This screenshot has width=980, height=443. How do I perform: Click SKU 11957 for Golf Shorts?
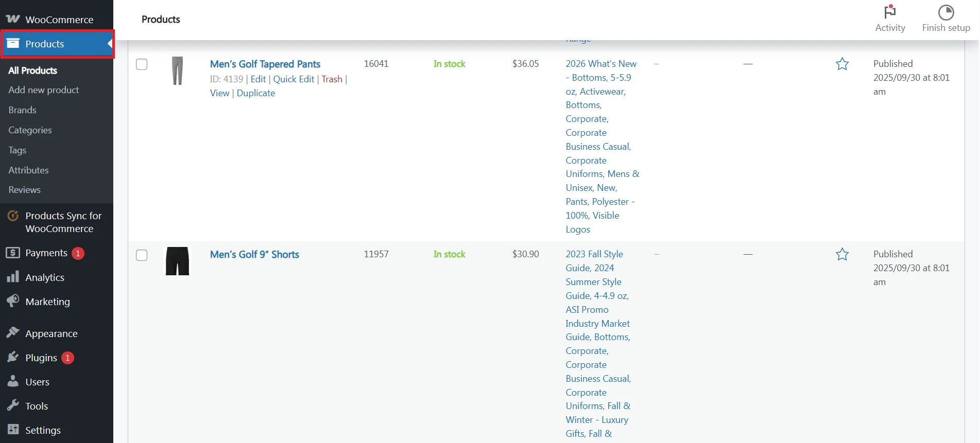pos(376,254)
